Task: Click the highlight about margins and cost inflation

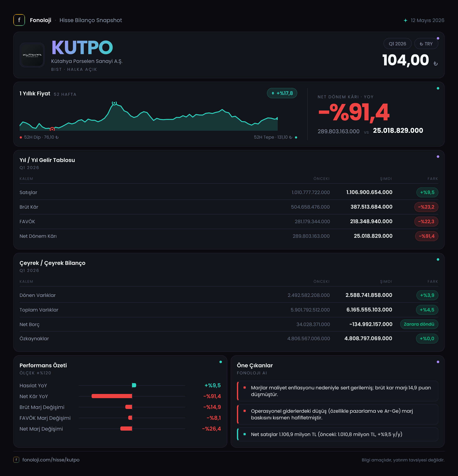Action: pyautogui.click(x=337, y=391)
